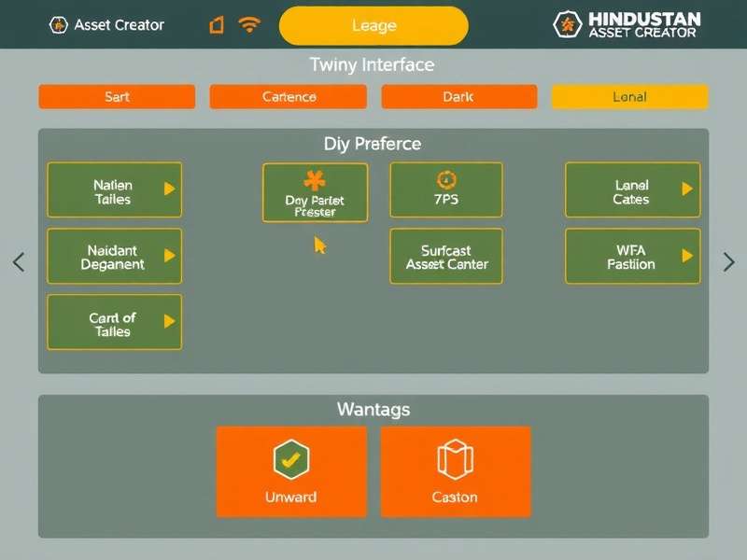Image resolution: width=747 pixels, height=560 pixels.
Task: Select the Sart tab
Action: [116, 96]
